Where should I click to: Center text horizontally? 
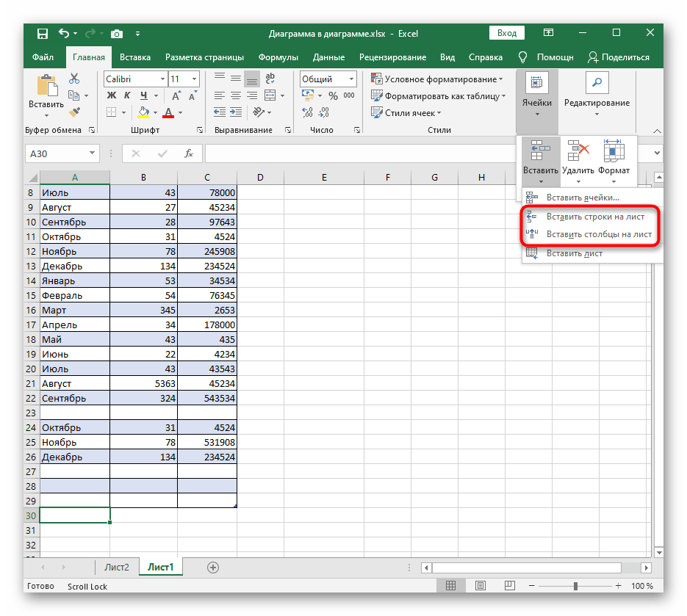[x=236, y=95]
